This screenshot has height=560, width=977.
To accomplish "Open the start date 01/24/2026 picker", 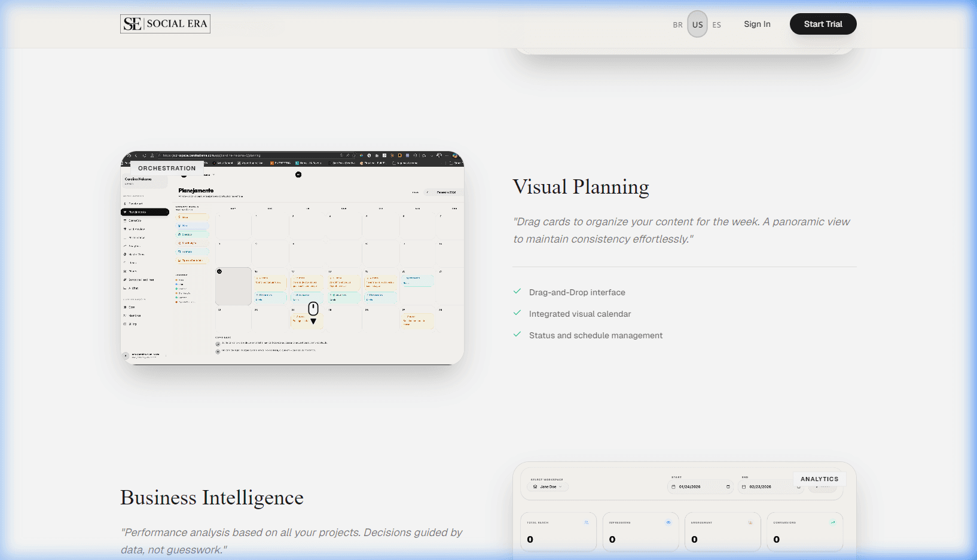I will point(700,486).
